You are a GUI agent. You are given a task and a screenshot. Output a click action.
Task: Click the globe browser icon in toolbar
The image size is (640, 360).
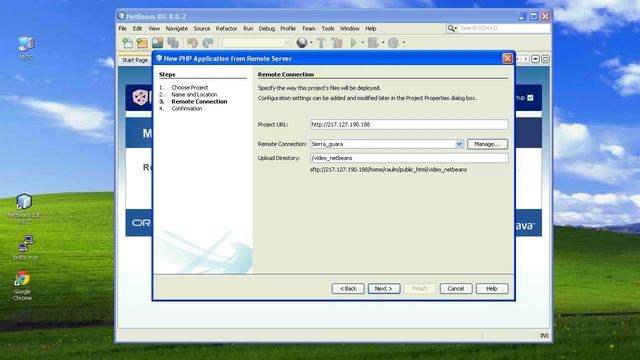click(302, 42)
